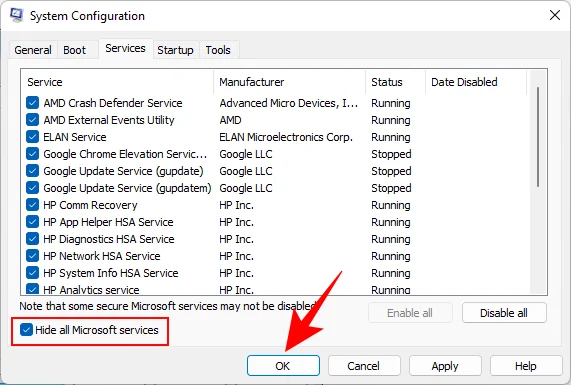Viewport: 571px width, 385px height.
Task: Switch to the General tab
Action: [33, 50]
